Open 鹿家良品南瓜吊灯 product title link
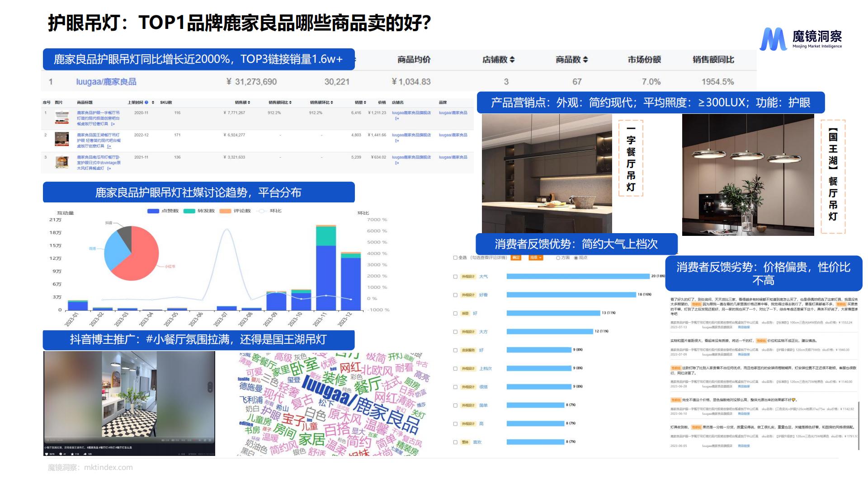 pyautogui.click(x=99, y=163)
